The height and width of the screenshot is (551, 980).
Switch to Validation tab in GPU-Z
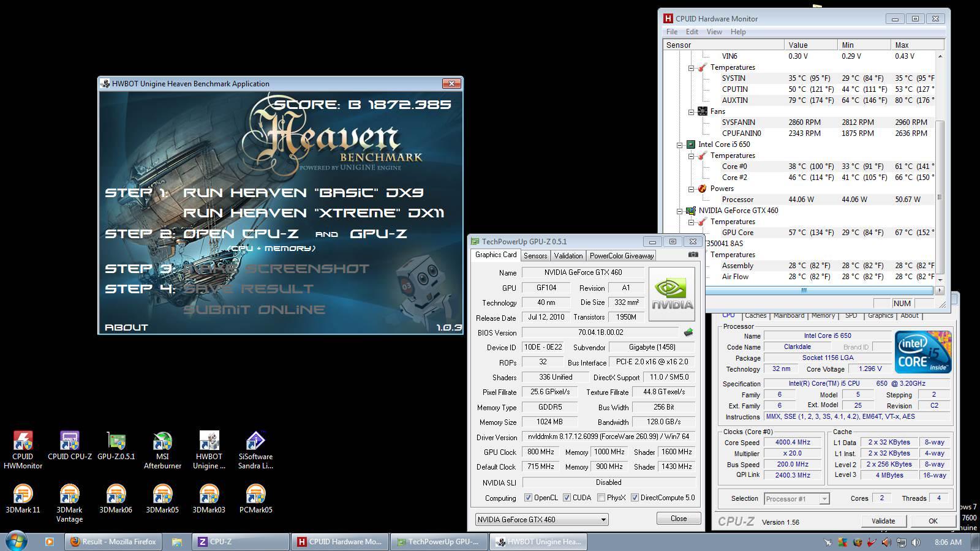tap(568, 256)
